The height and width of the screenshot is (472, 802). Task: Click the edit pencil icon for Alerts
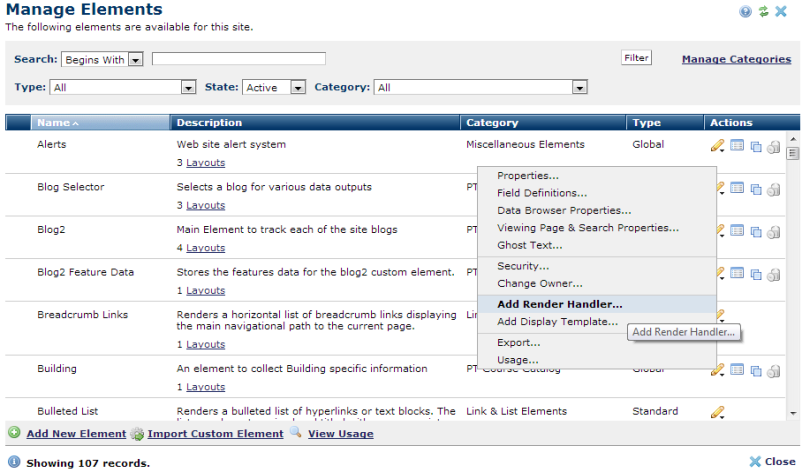tap(717, 146)
